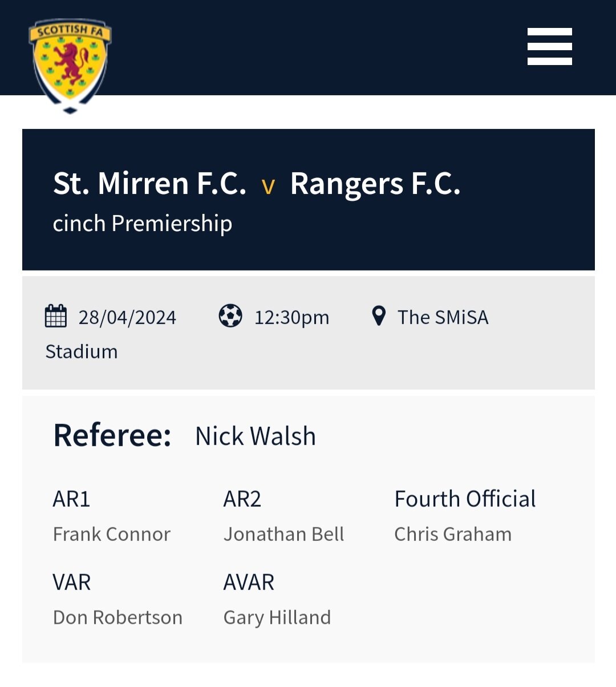Select VAR official Don Robertson
This screenshot has width=616, height=687.
pyautogui.click(x=117, y=617)
